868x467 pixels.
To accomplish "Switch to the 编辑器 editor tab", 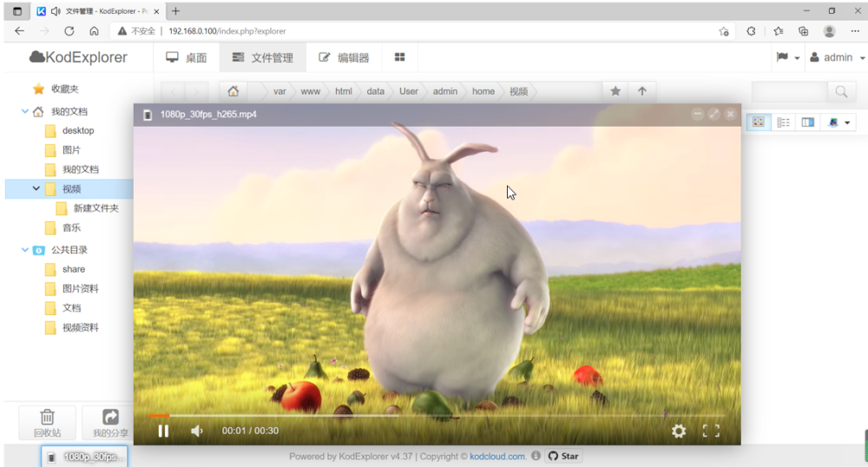I will pos(345,58).
